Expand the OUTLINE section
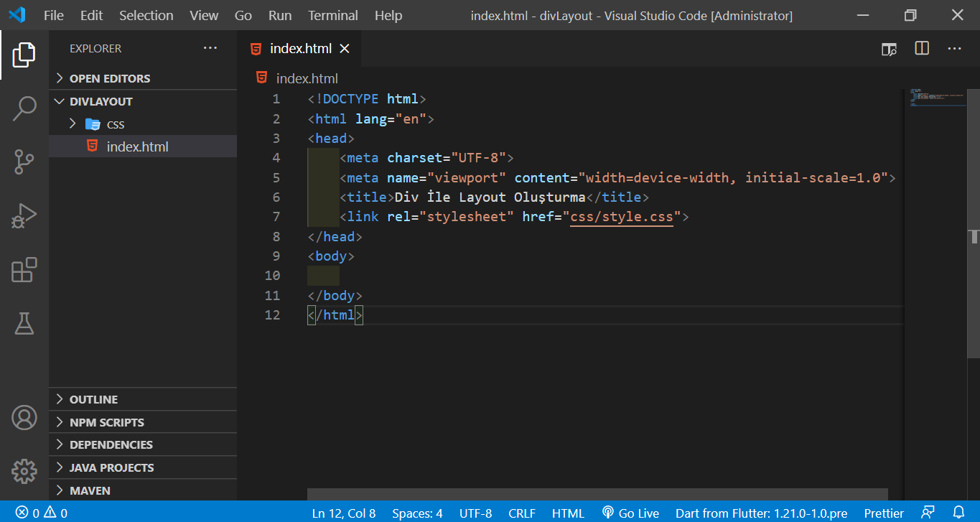The image size is (980, 522). 93,399
